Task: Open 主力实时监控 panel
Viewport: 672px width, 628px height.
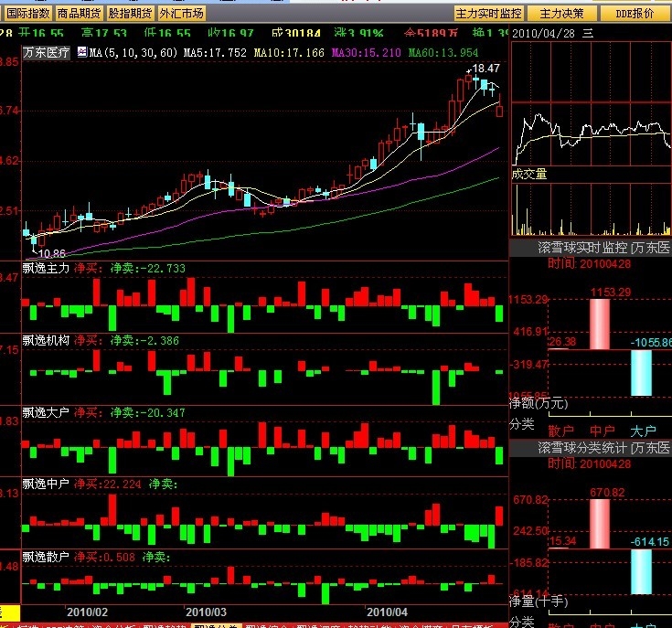Action: 488,14
